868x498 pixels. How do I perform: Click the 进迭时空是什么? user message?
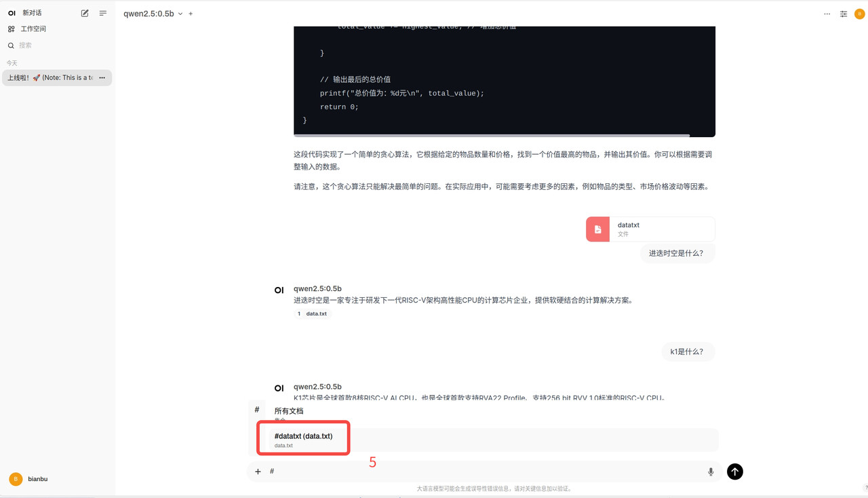pyautogui.click(x=676, y=253)
